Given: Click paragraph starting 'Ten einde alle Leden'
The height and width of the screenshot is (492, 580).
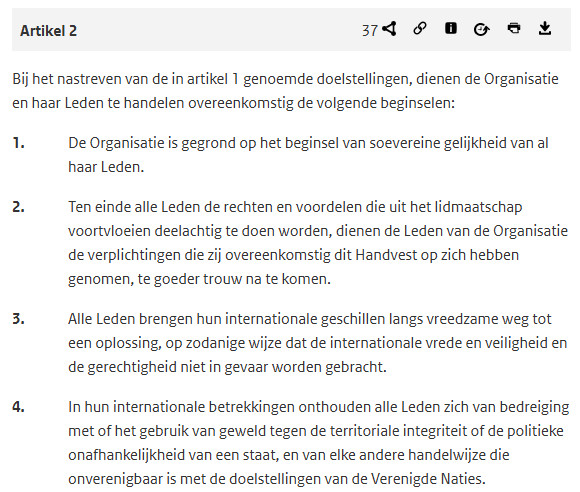Looking at the screenshot, I should 318,243.
